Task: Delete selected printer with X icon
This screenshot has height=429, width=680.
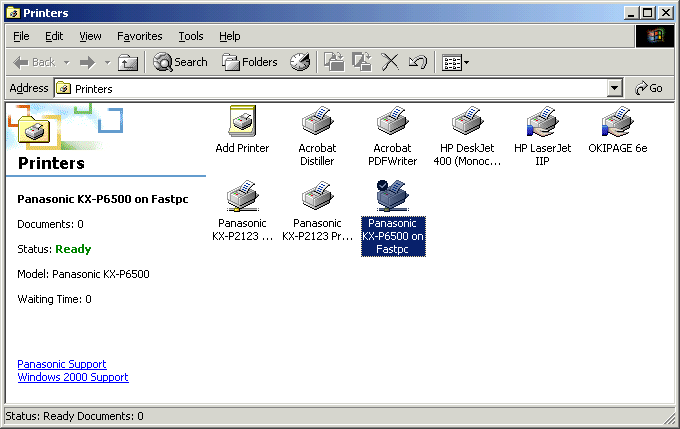Action: (390, 62)
